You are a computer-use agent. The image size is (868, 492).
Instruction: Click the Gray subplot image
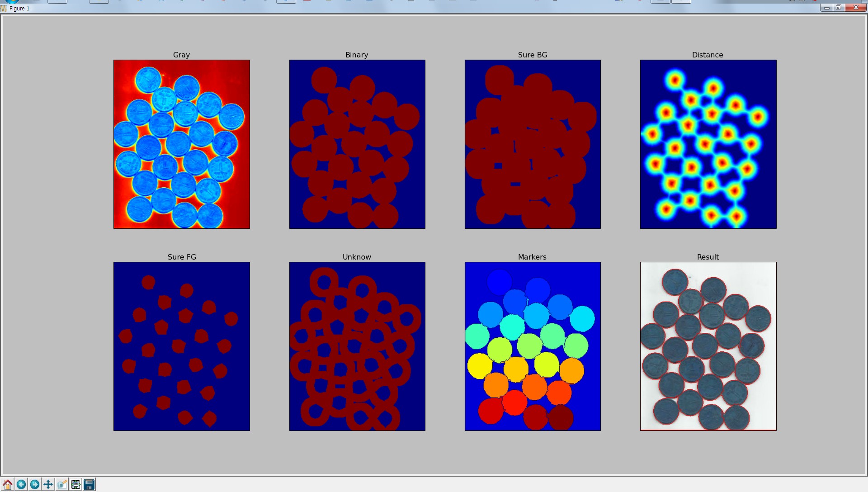[182, 144]
